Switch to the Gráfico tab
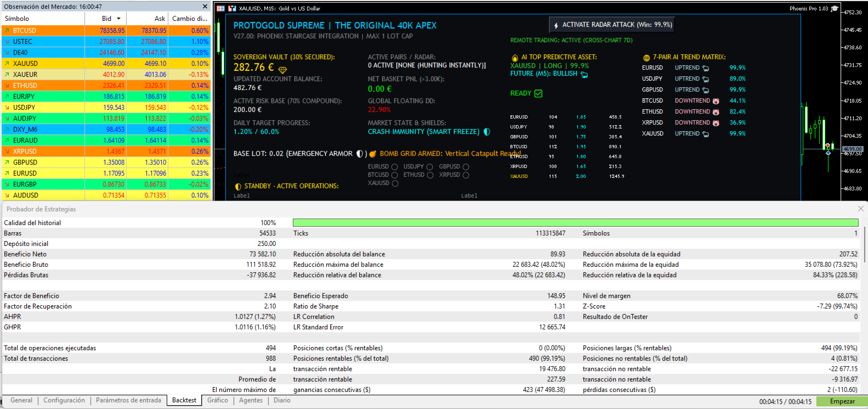This screenshot has width=868, height=409. 218,400
